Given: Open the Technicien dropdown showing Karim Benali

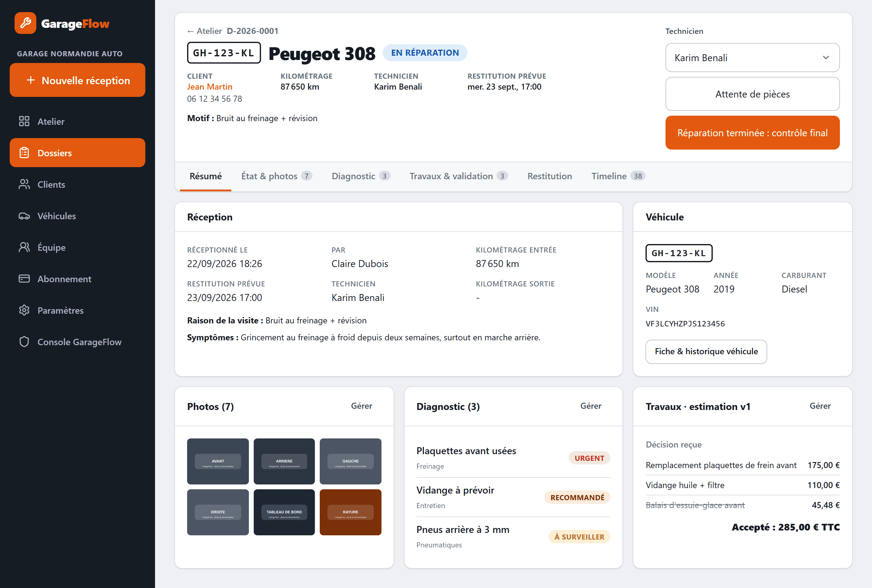Looking at the screenshot, I should tap(752, 57).
